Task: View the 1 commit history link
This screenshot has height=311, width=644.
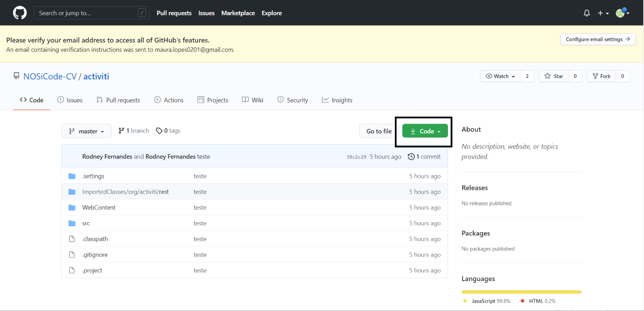Action: click(x=424, y=157)
